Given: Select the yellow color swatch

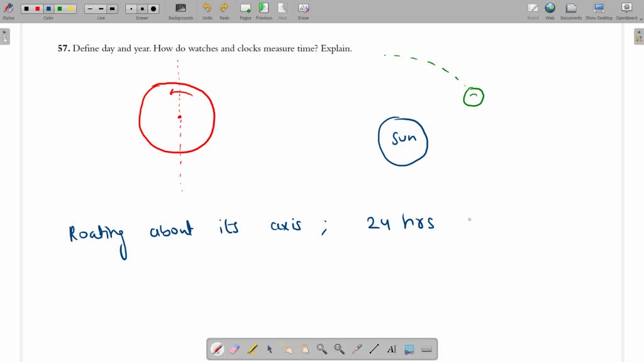Looking at the screenshot, I should 71,9.
